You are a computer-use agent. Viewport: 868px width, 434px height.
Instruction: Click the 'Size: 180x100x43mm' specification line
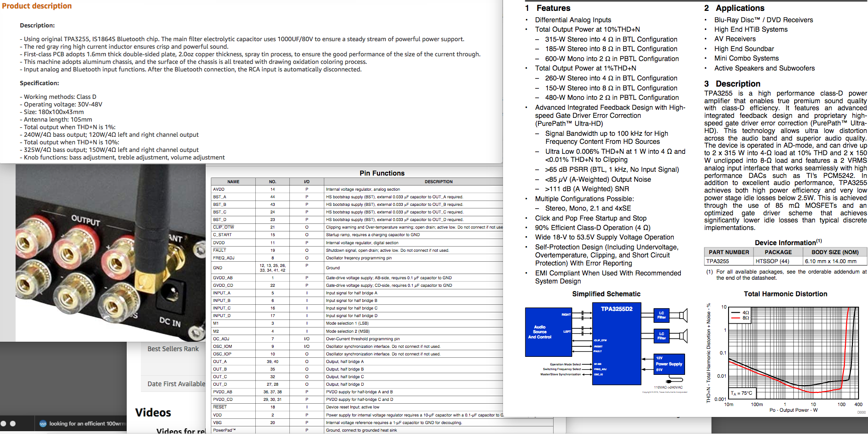click(52, 112)
